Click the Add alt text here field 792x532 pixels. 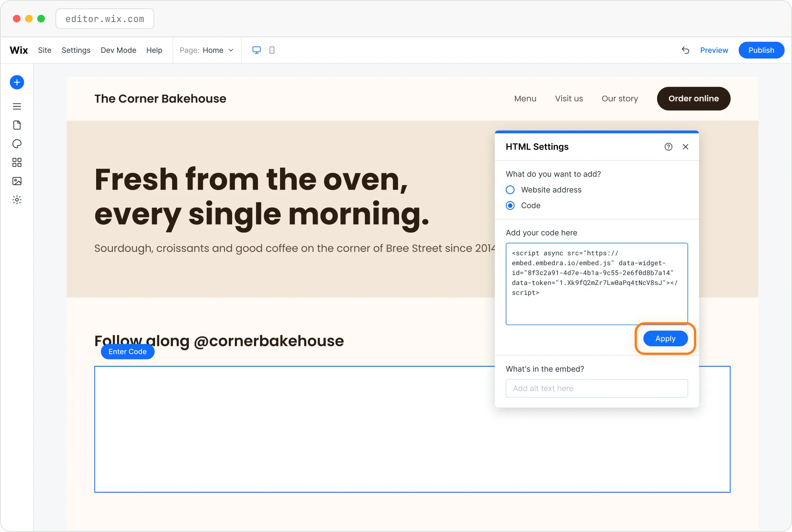(x=597, y=388)
